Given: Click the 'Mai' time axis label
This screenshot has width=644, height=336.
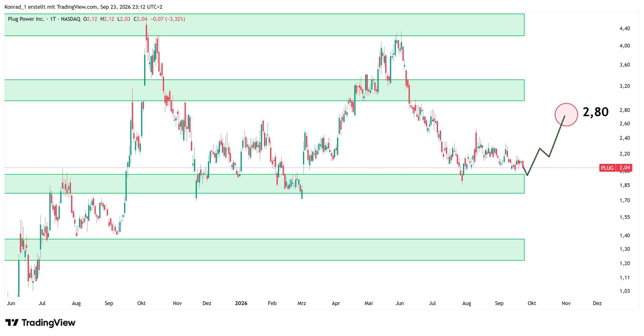Looking at the screenshot, I should click(368, 303).
